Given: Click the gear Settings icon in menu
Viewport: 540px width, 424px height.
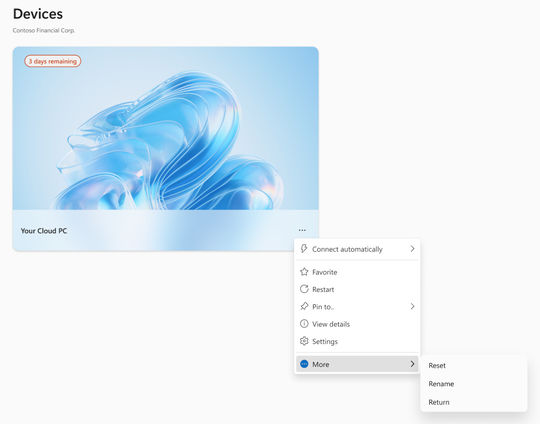Looking at the screenshot, I should click(304, 341).
